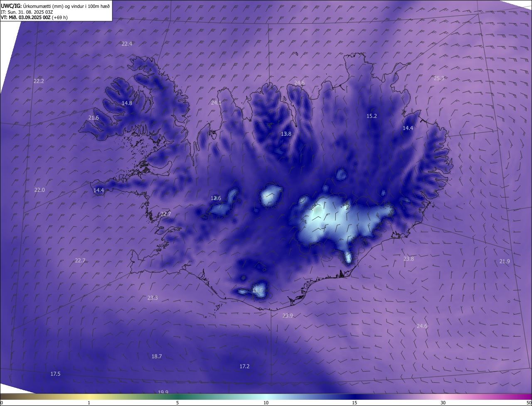Click the colorbar tick labeled 50

pyautogui.click(x=529, y=403)
